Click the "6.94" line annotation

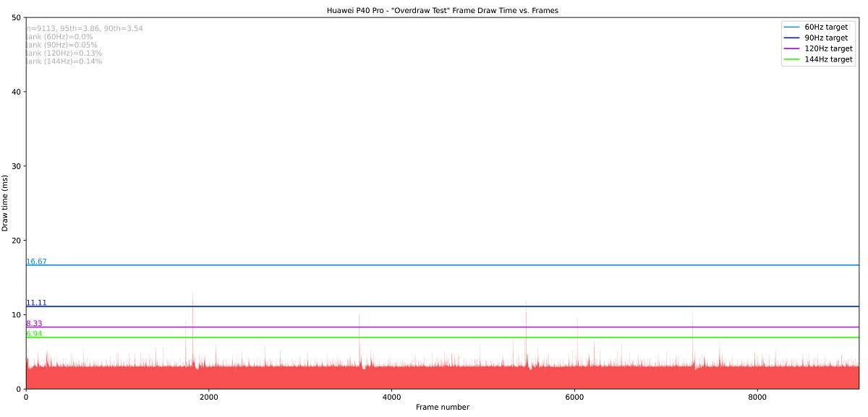point(34,334)
